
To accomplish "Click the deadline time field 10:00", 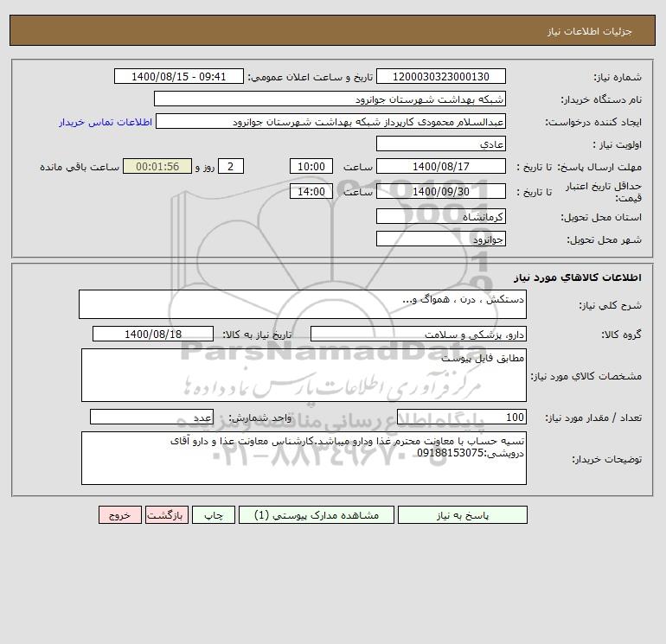I will (311, 167).
